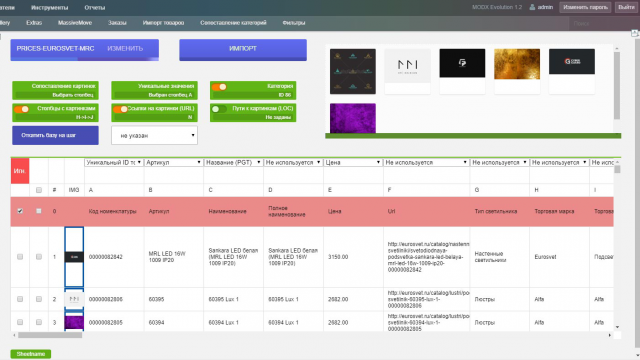Click row 2 image preview thumbnail
This screenshot has width=640, height=360.
(74, 299)
